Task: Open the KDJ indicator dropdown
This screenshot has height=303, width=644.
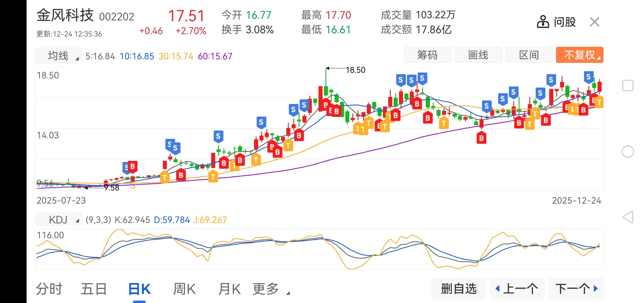Action: [x=58, y=220]
